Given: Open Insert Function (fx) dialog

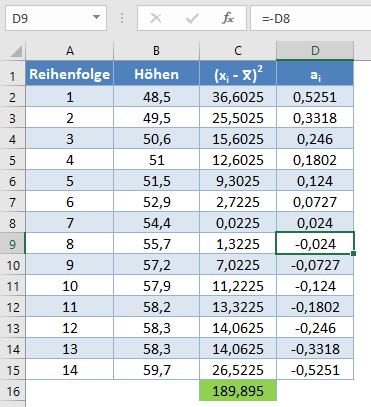Looking at the screenshot, I should [228, 18].
